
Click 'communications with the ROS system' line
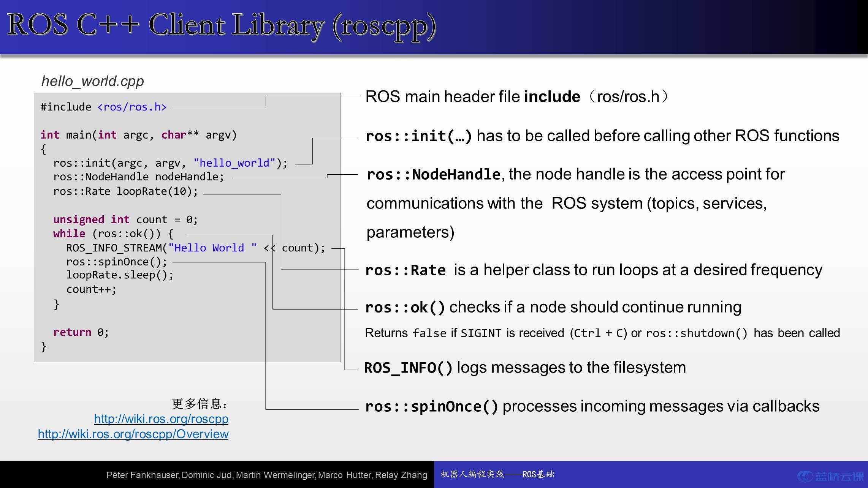click(x=567, y=204)
